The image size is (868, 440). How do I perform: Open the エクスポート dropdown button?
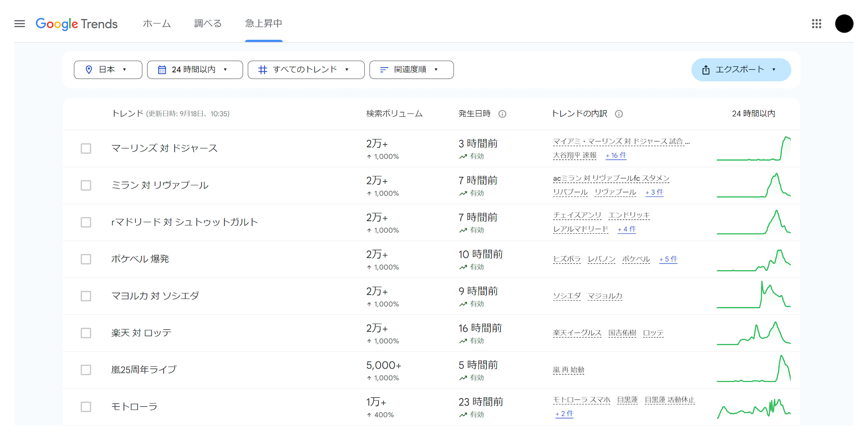741,70
